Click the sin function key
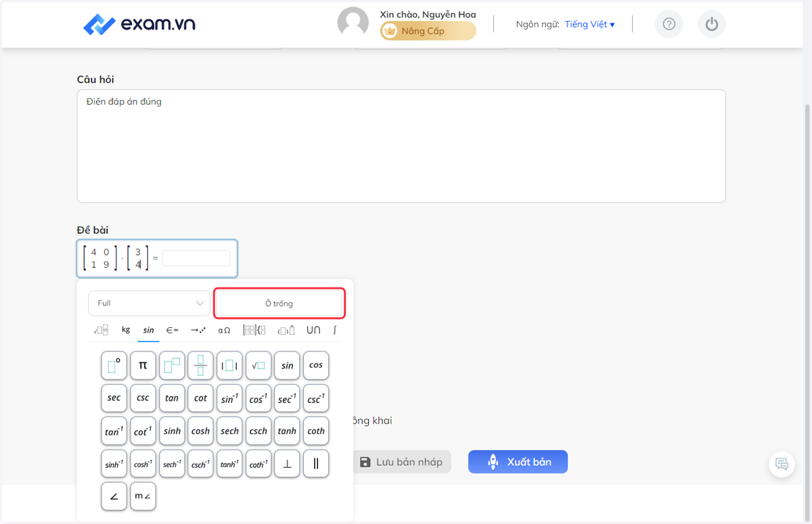This screenshot has width=812, height=524. coord(287,365)
